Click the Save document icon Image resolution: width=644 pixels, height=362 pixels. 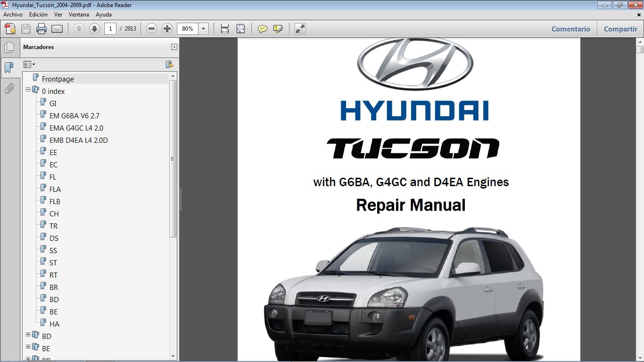coord(25,29)
